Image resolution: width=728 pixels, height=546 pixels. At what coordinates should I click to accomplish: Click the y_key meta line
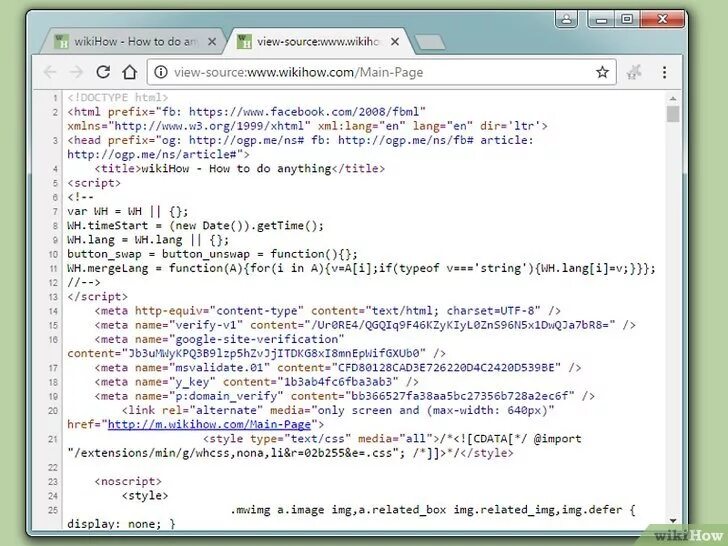257,382
